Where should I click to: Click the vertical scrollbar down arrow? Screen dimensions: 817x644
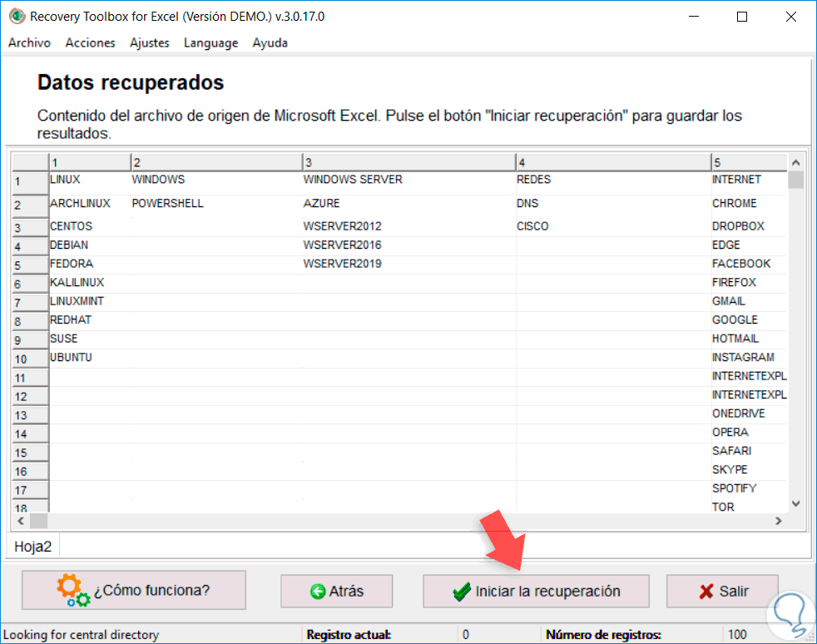pos(795,503)
